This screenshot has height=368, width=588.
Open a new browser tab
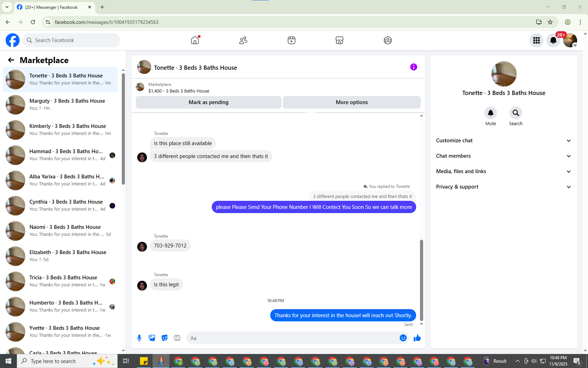tap(102, 7)
